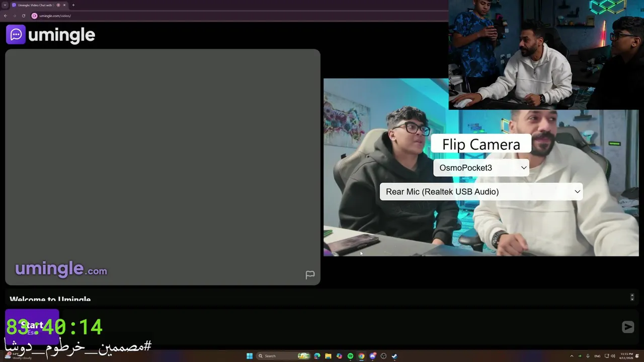Reload the page with refresh icon
The image size is (644, 362).
pyautogui.click(x=24, y=16)
